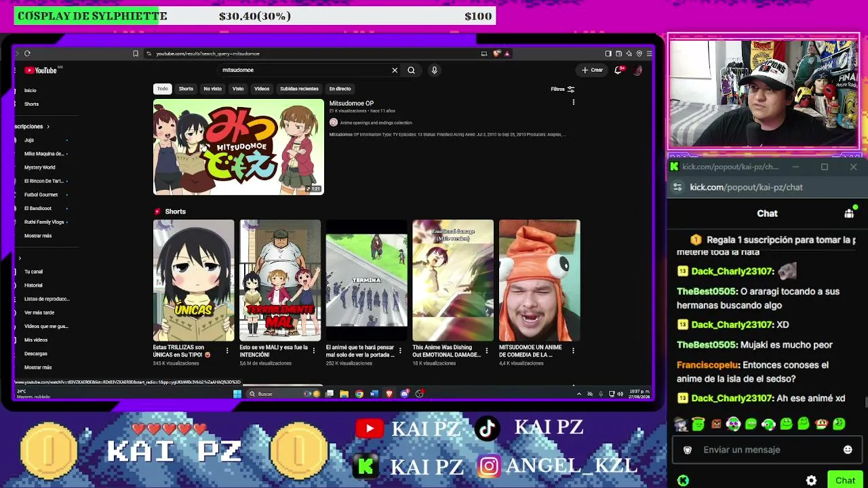Select the Subidas recientes filter chip
The width and height of the screenshot is (868, 488).
[299, 89]
